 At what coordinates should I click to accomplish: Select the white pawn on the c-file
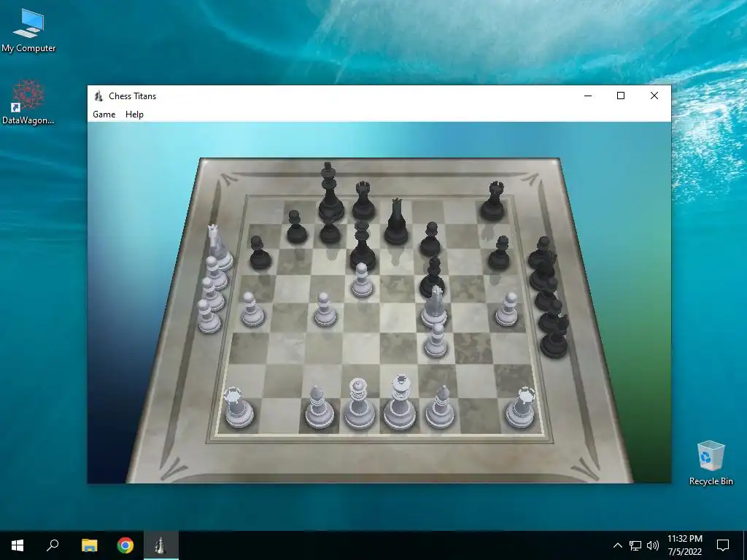pyautogui.click(x=325, y=309)
